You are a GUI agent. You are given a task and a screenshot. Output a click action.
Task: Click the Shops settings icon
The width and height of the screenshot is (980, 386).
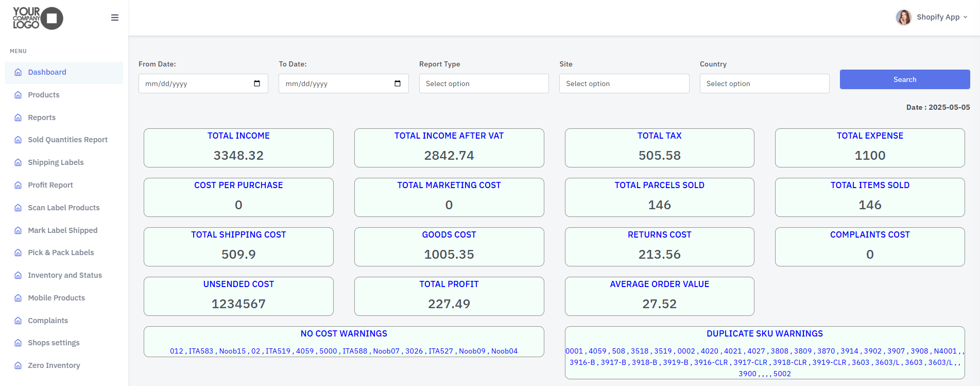[18, 343]
